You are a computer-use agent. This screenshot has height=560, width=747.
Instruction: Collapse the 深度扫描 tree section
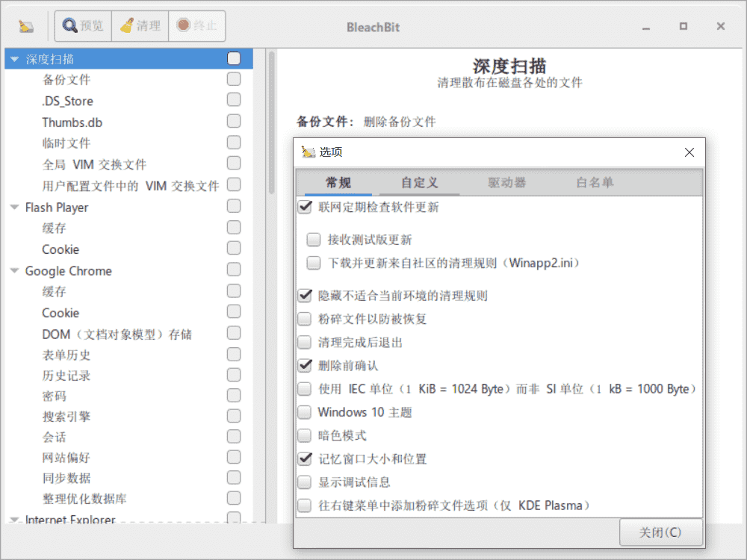(13, 58)
